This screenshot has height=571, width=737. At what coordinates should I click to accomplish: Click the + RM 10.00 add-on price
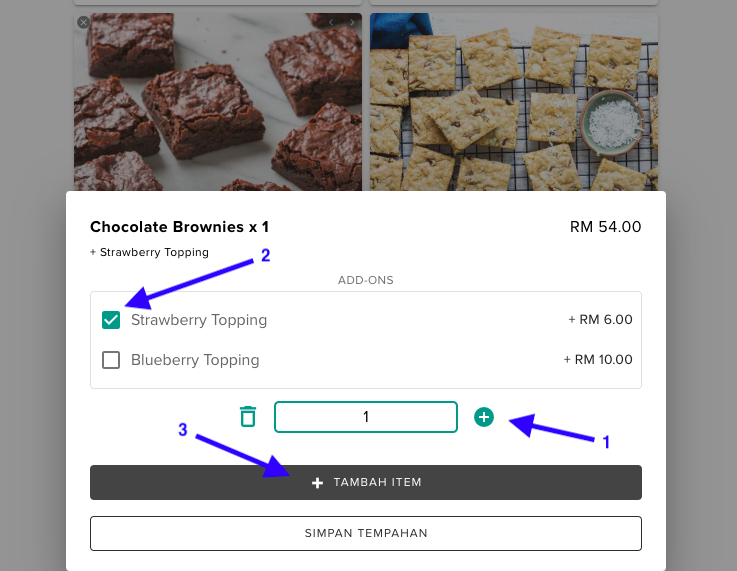(x=598, y=360)
